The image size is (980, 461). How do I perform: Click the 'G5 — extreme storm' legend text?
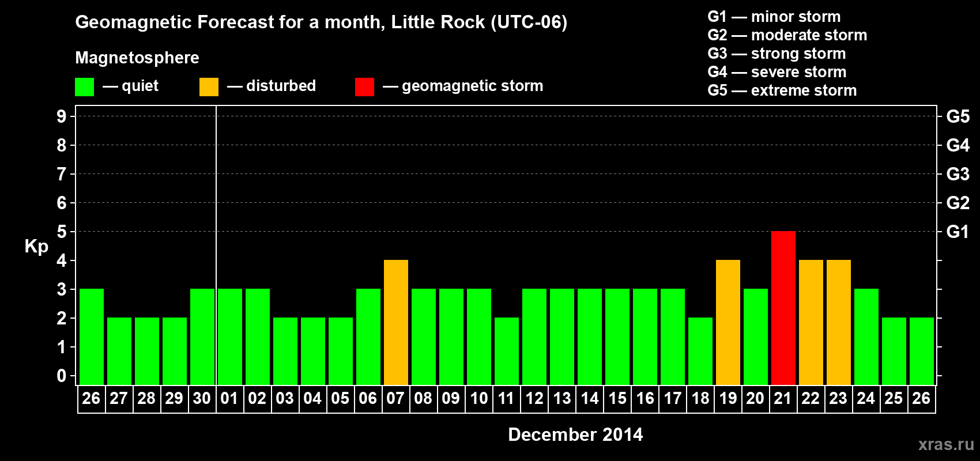pos(782,90)
